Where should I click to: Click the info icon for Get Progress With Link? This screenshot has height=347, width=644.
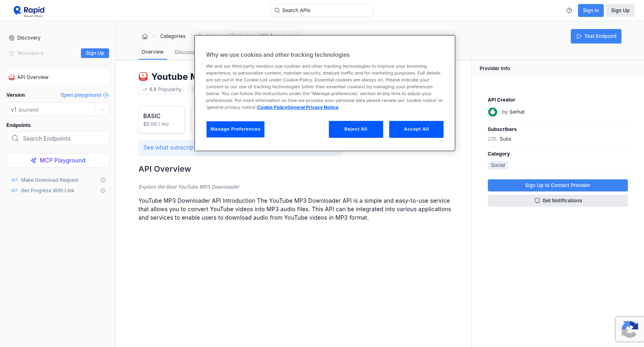pos(103,191)
